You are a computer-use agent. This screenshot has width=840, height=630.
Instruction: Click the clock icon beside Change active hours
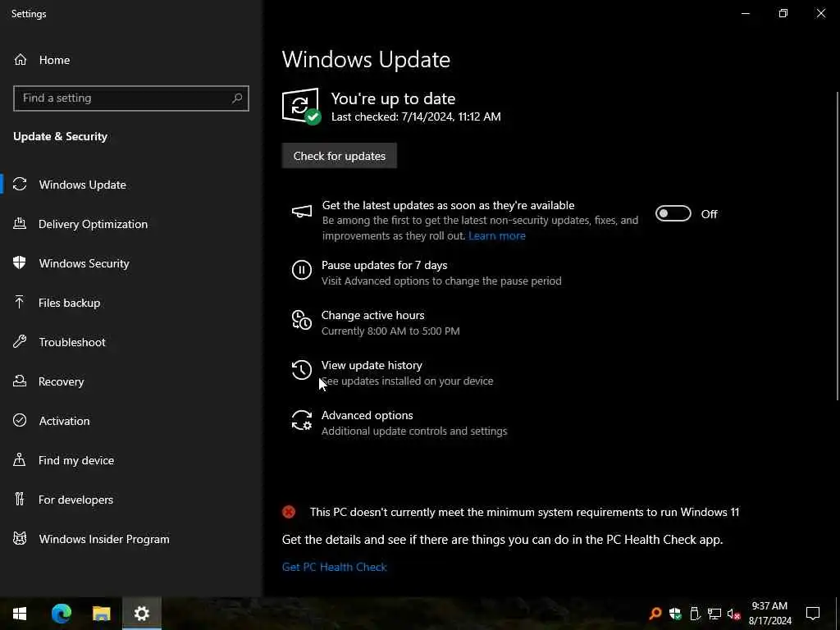point(302,320)
